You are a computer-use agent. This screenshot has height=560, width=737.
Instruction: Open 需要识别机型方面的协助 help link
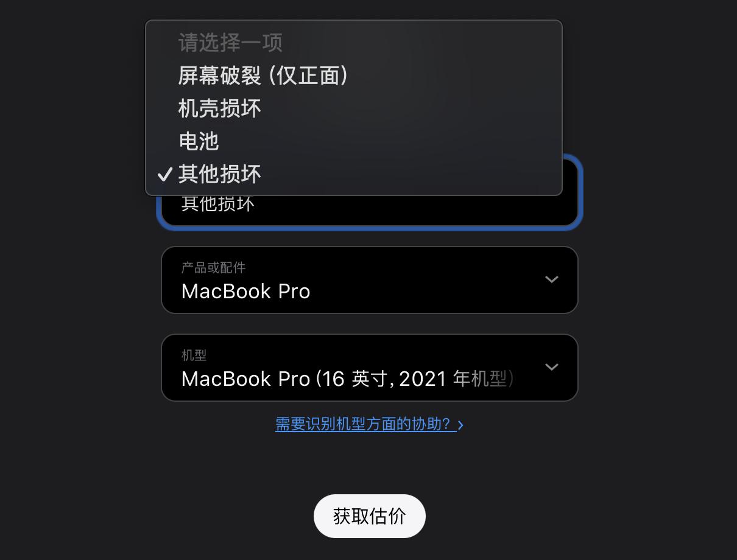[x=365, y=424]
